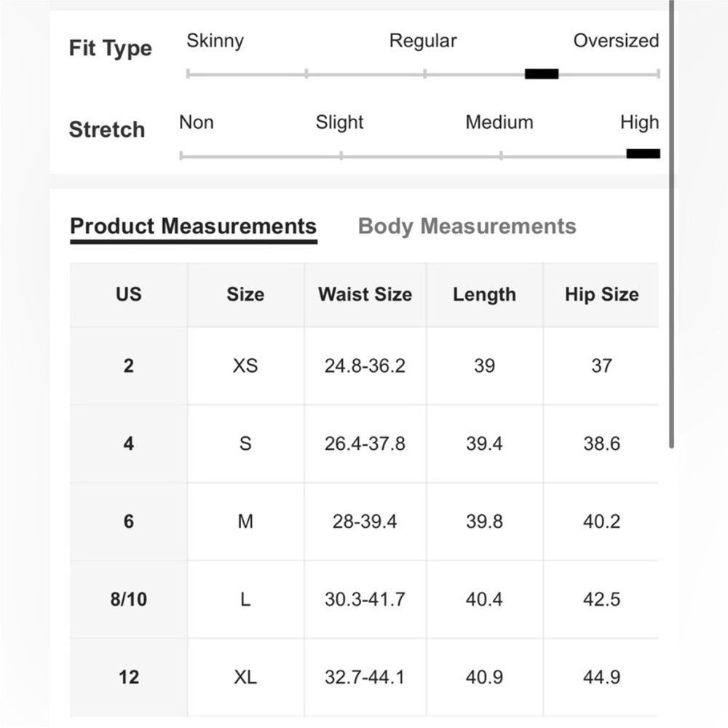Screen dimensions: 728x728
Task: Click the vertical scrollbar on the right
Action: 671,223
